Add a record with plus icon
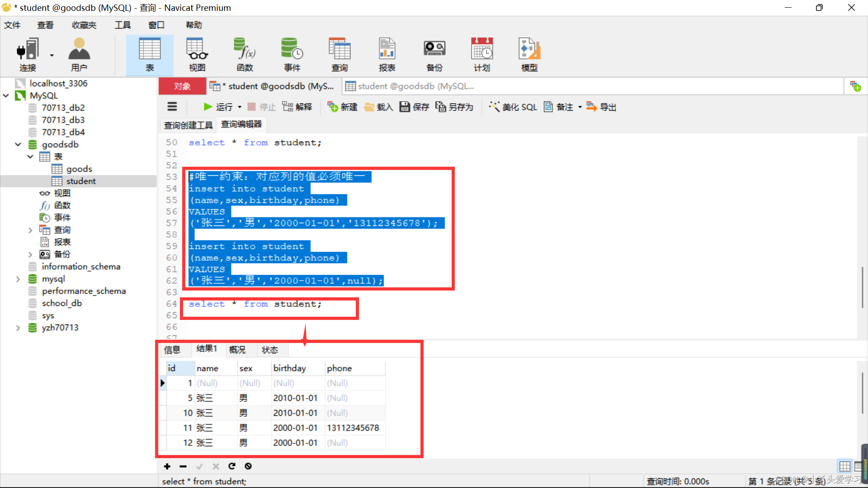The height and width of the screenshot is (488, 868). click(167, 466)
